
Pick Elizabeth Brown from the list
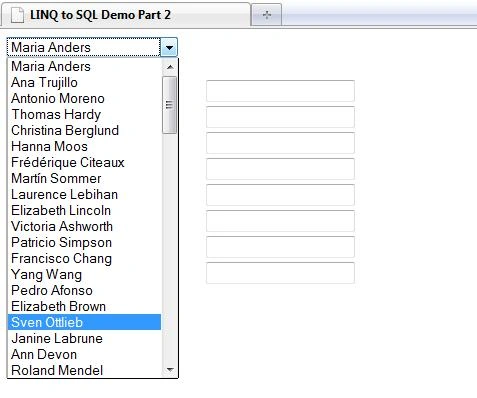point(84,306)
